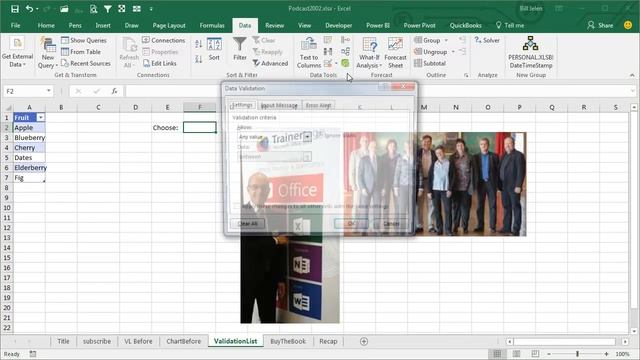Open the Sort dialog
The height and width of the screenshot is (360, 640).
pyautogui.click(x=214, y=49)
